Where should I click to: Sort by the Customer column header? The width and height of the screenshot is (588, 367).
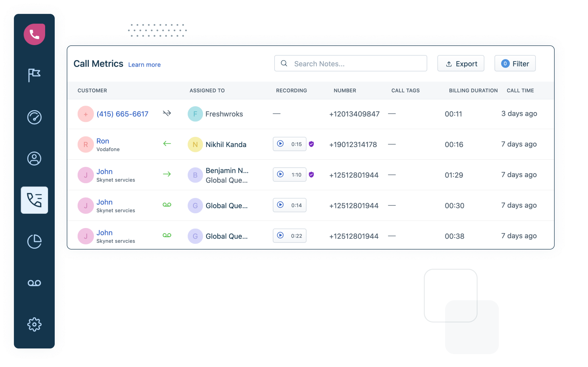92,91
